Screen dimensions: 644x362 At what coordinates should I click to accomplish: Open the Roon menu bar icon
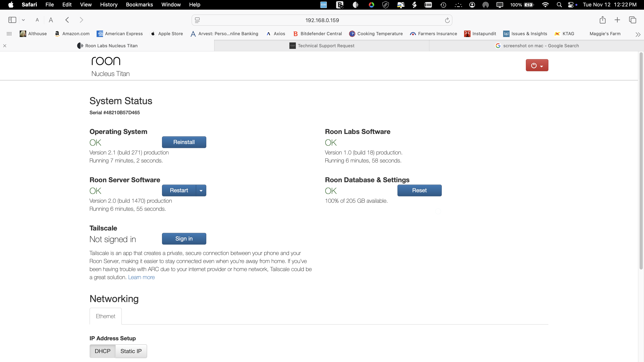tap(355, 5)
